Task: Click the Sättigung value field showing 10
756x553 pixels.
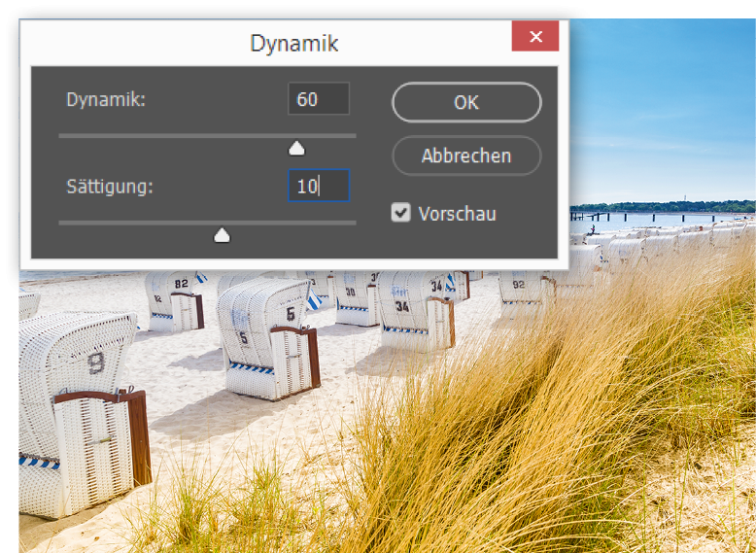Action: (318, 186)
